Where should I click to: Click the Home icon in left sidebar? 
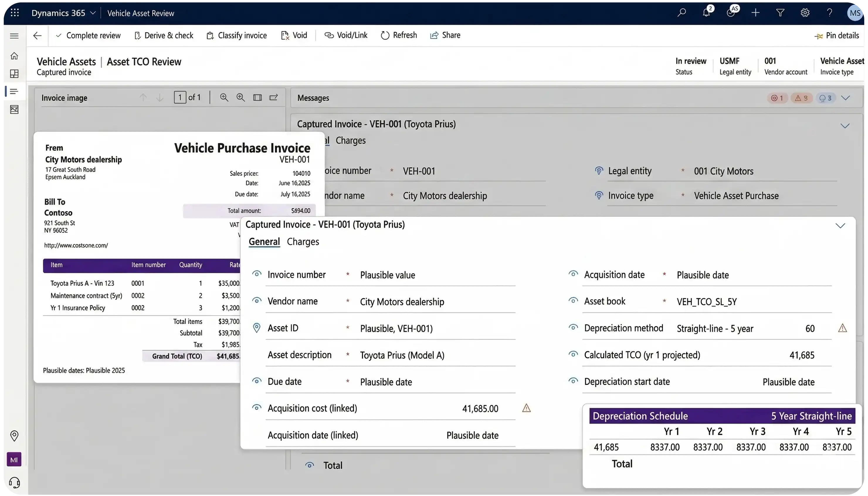point(14,56)
